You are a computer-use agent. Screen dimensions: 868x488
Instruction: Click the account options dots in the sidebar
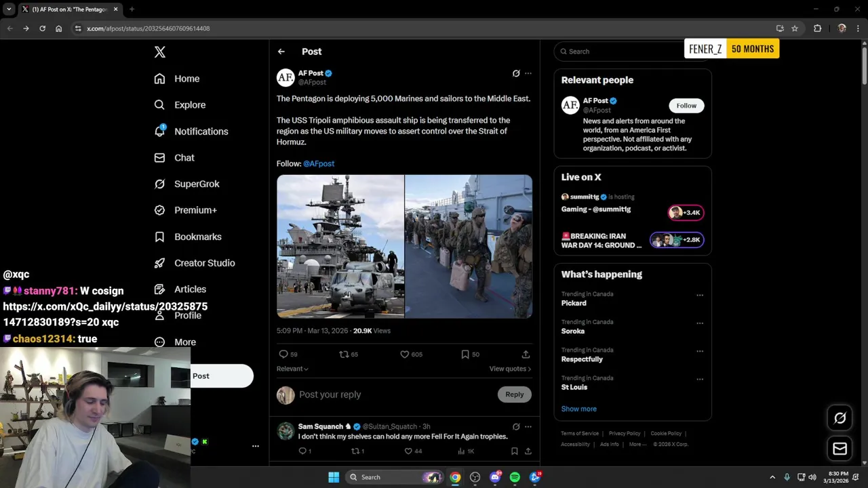click(256, 446)
